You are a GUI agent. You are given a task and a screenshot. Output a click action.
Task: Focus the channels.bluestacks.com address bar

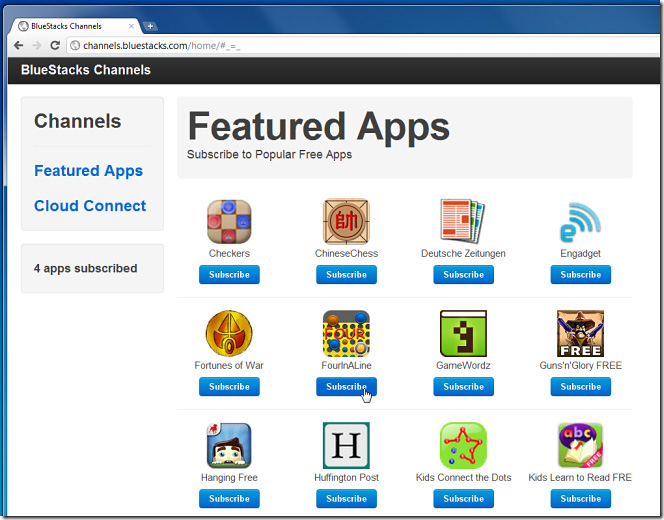[364, 45]
